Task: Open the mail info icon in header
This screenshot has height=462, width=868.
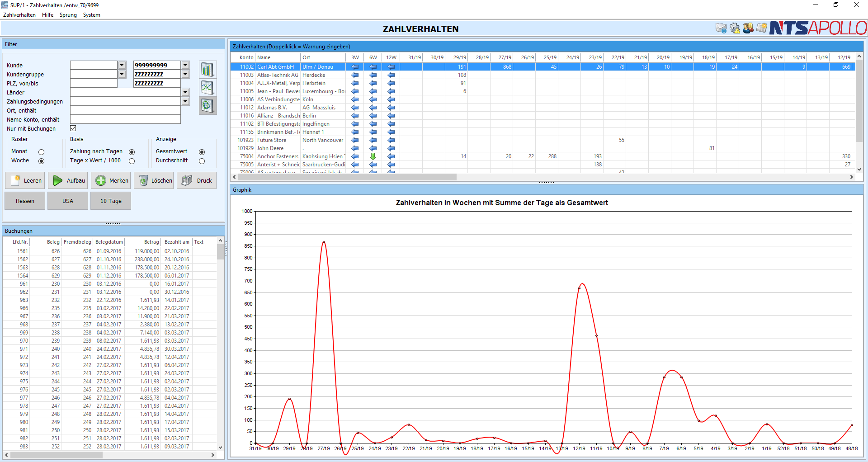Action: (x=721, y=28)
